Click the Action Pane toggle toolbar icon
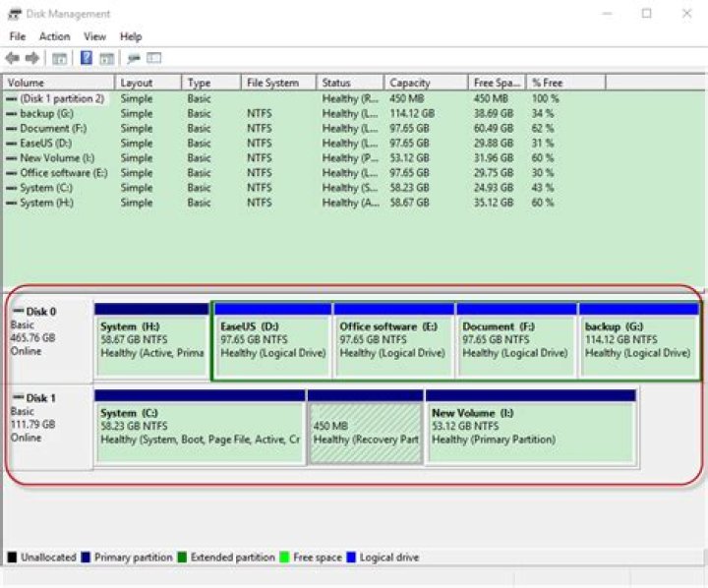This screenshot has width=708, height=588. [106, 58]
